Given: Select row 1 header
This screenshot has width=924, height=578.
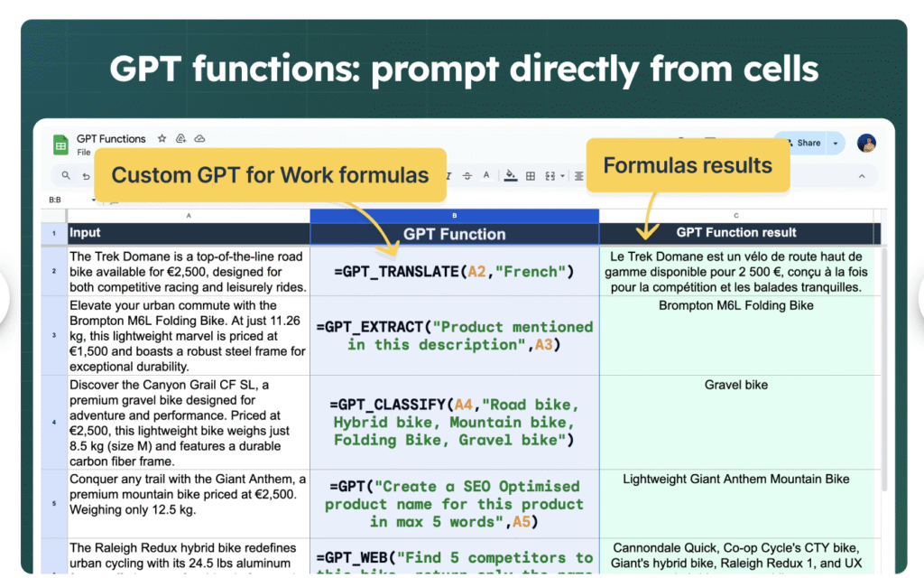Looking at the screenshot, I should [x=53, y=234].
